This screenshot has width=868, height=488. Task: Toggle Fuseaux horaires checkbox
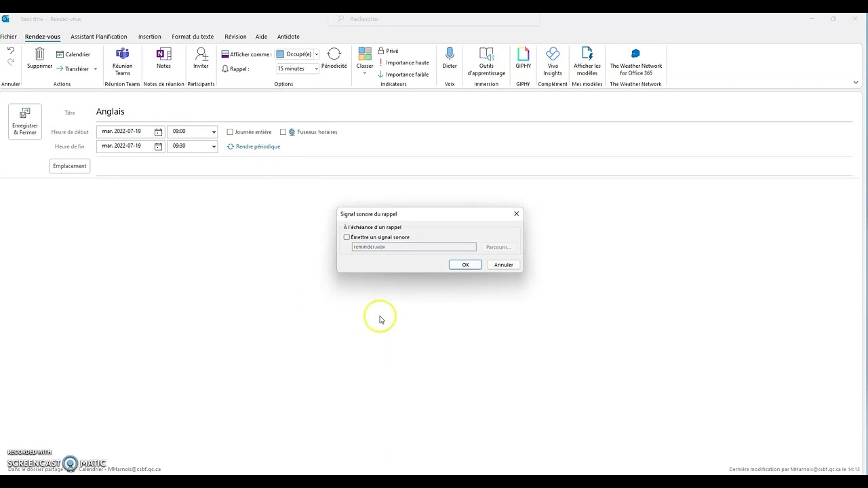click(x=283, y=132)
